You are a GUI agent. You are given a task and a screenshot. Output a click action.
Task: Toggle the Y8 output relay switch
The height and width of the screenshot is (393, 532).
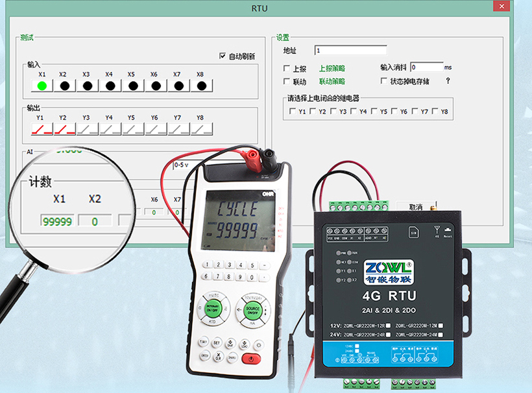pos(200,129)
